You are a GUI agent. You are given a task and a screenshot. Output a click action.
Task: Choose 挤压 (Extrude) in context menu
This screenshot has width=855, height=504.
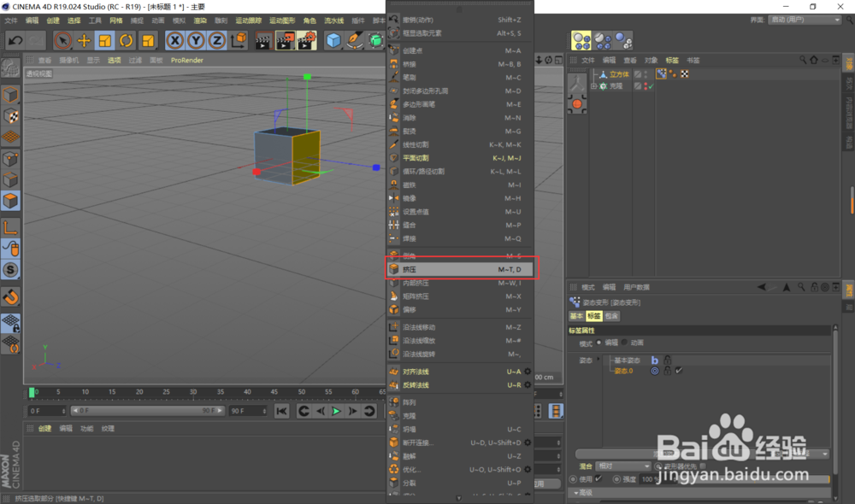[x=460, y=269]
